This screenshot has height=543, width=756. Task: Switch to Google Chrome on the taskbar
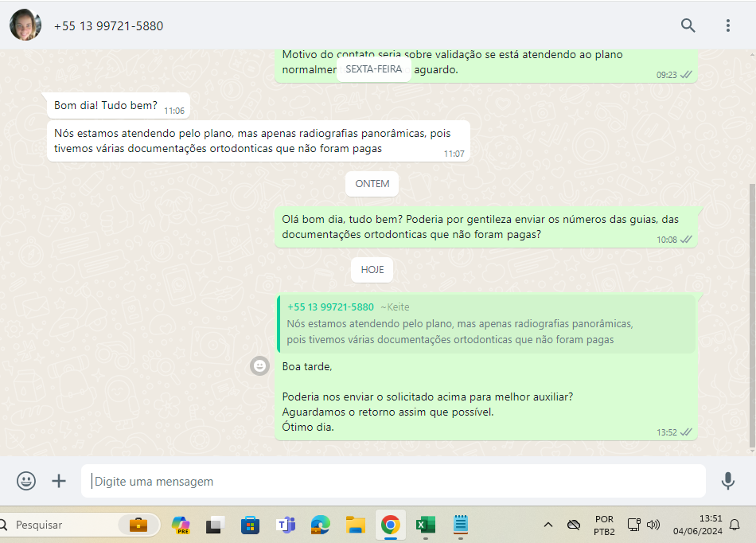(x=391, y=525)
